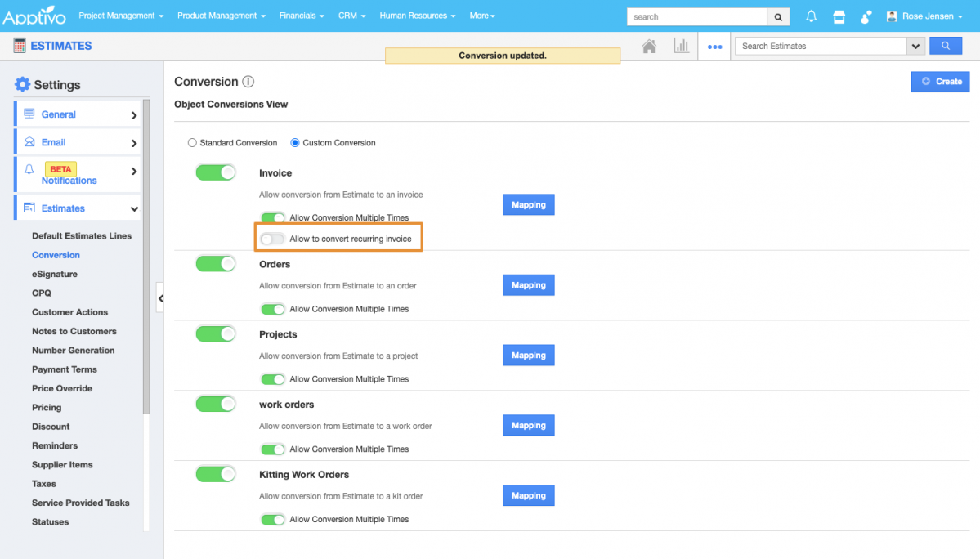Screen dimensions: 980x559
Task: Open the reports bar chart icon
Action: [681, 47]
